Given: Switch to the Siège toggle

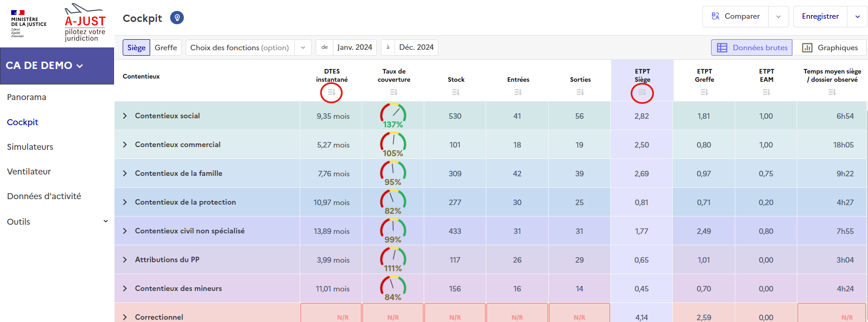Looking at the screenshot, I should [x=136, y=48].
